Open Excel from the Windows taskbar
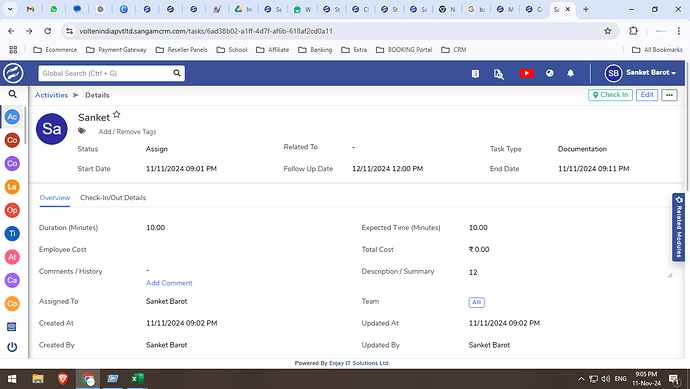This screenshot has width=690, height=389. pos(137,379)
